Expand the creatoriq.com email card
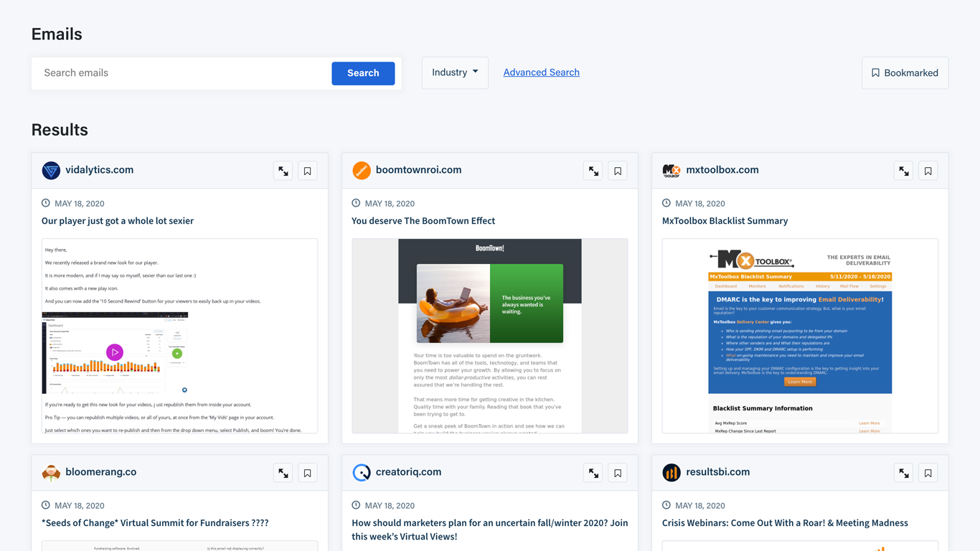Screen dimensions: 980x551 coord(593,473)
